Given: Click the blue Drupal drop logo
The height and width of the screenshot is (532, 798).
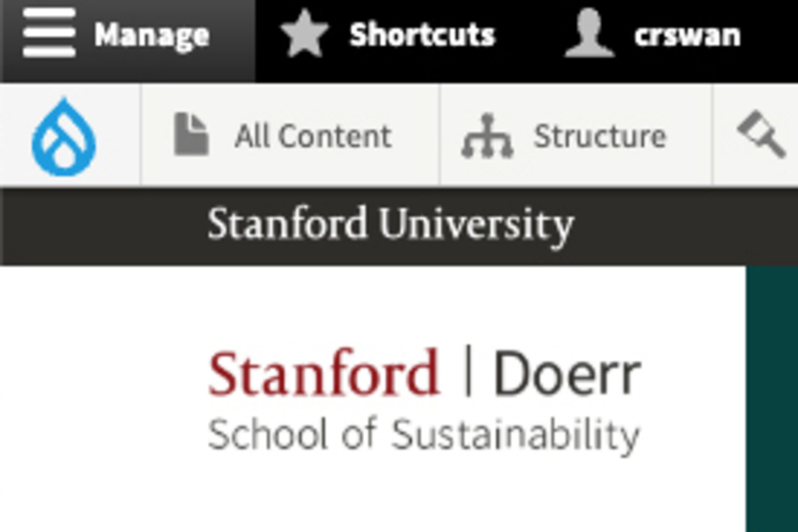Looking at the screenshot, I should 64,136.
